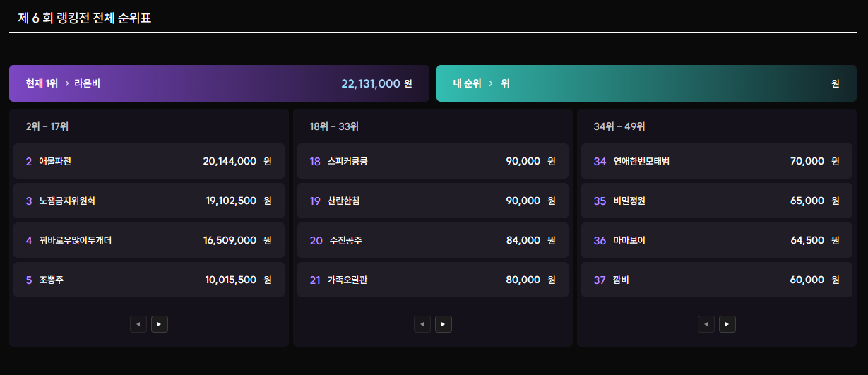Click the chevron beside 현재 1위
This screenshot has height=375, width=868.
point(66,83)
